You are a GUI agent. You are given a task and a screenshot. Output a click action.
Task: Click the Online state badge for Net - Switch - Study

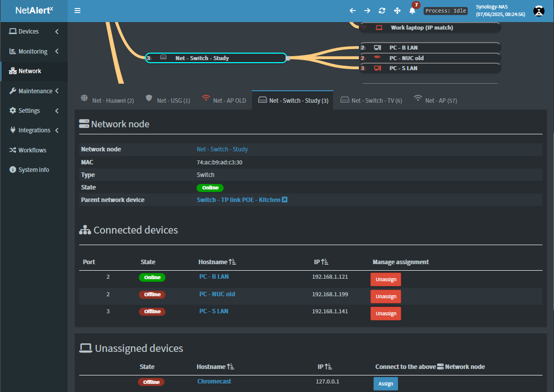[x=210, y=187]
